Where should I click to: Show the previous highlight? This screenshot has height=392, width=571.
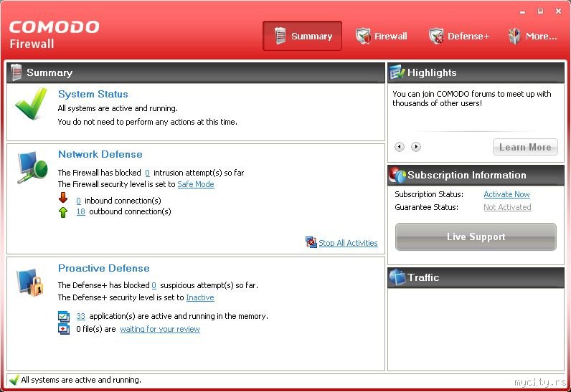coord(400,146)
